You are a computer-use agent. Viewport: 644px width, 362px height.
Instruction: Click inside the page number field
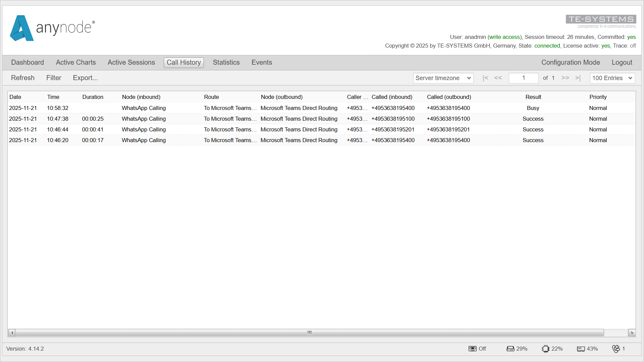pyautogui.click(x=523, y=78)
